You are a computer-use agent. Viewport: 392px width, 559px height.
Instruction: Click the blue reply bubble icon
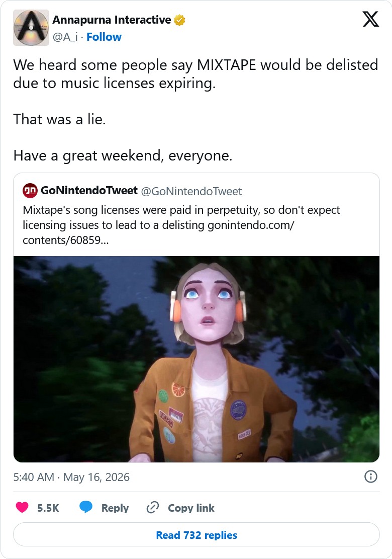click(86, 507)
